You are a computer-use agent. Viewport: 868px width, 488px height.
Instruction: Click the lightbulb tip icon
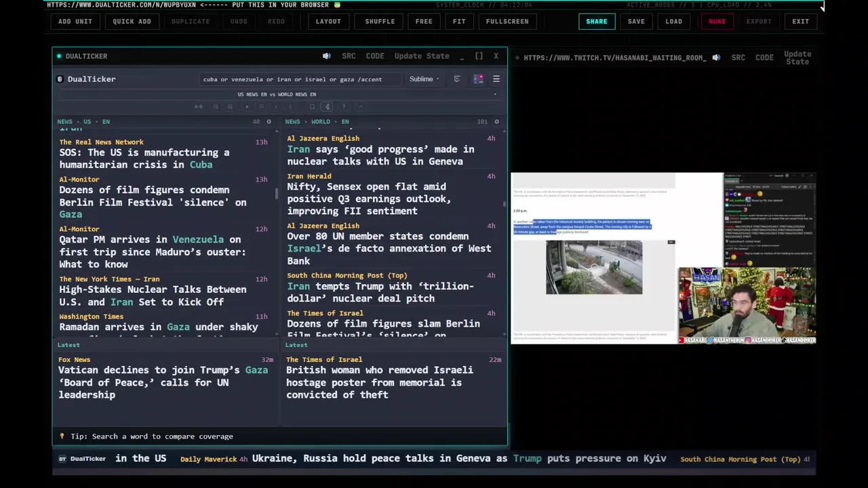[x=62, y=436]
